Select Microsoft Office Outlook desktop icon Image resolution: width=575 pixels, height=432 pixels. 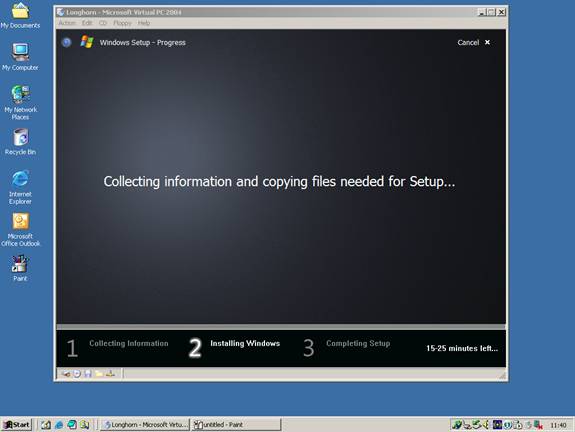click(20, 230)
